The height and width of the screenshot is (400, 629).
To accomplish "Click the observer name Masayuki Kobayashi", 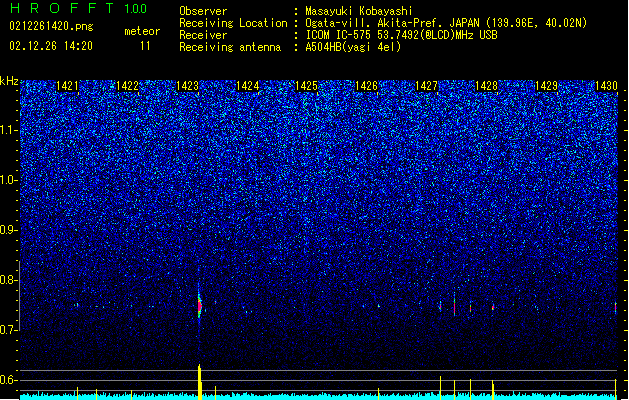I will pos(359,11).
